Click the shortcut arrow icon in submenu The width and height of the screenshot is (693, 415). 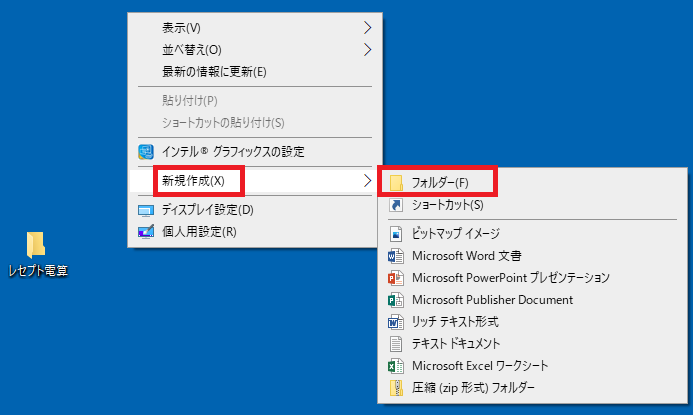tap(396, 205)
